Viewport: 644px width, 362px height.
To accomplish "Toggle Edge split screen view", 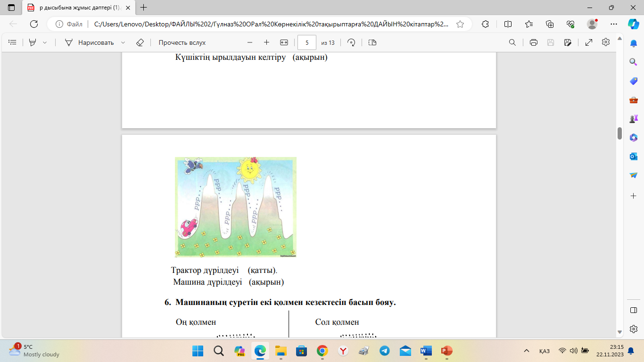I will 508,24.
